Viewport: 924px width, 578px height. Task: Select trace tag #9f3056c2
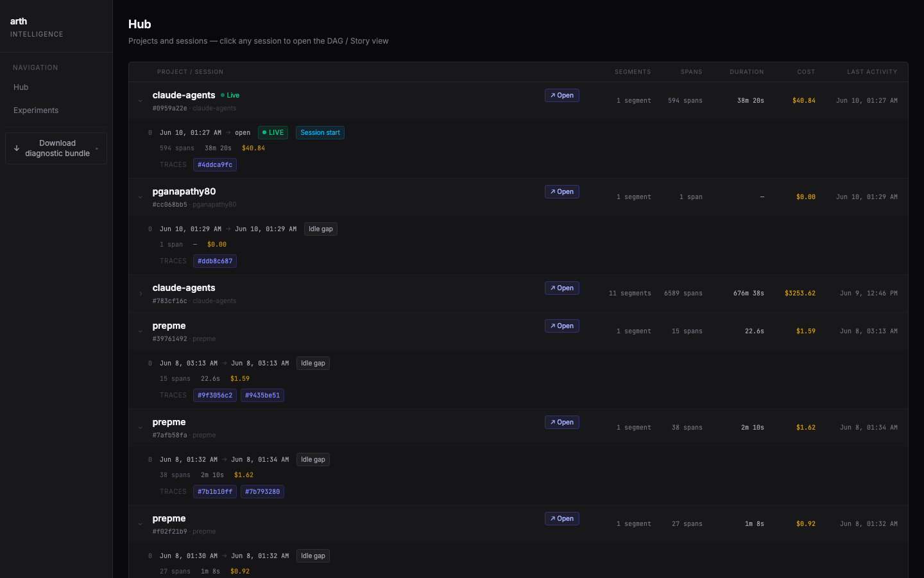tap(215, 396)
